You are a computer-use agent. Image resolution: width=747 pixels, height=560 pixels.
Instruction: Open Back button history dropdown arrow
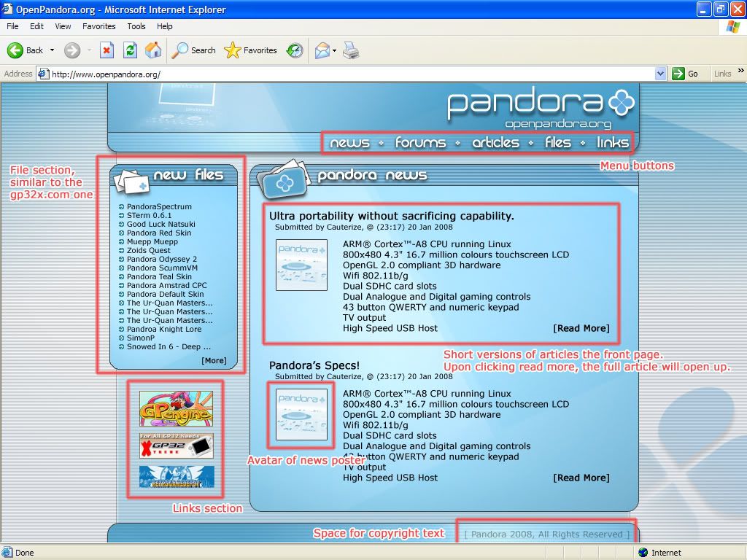coord(52,50)
